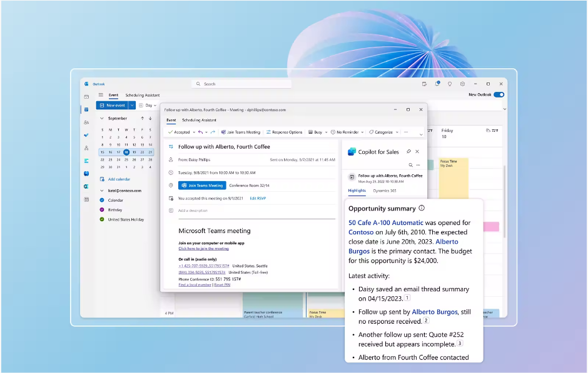This screenshot has width=588, height=373.
Task: Switch to the Highlights tab
Action: point(357,191)
